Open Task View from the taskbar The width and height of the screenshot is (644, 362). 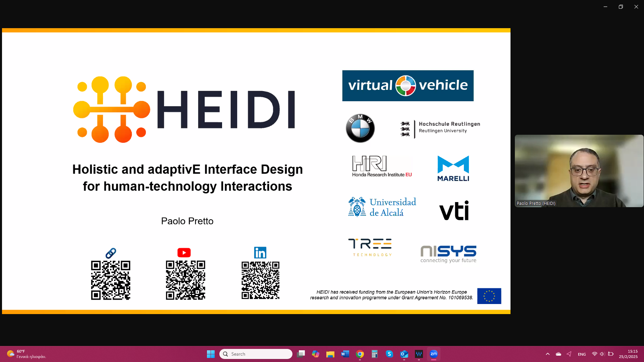[x=301, y=354]
